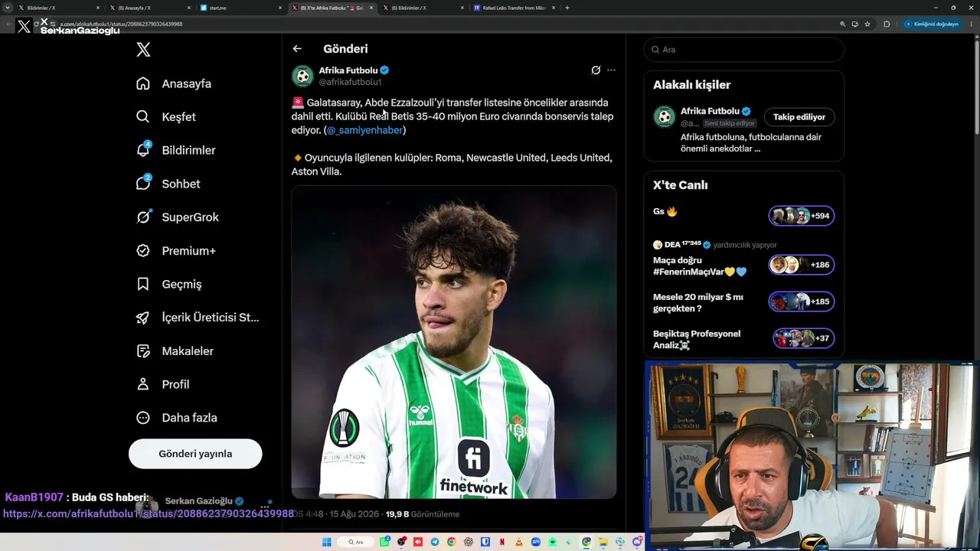980x551 pixels.
Task: Open the Windows Start menu
Action: 327,542
